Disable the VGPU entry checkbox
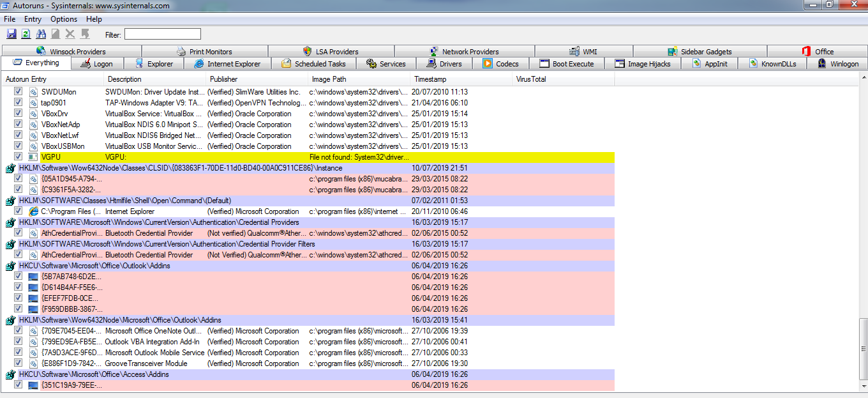This screenshot has width=868, height=398. click(x=19, y=157)
